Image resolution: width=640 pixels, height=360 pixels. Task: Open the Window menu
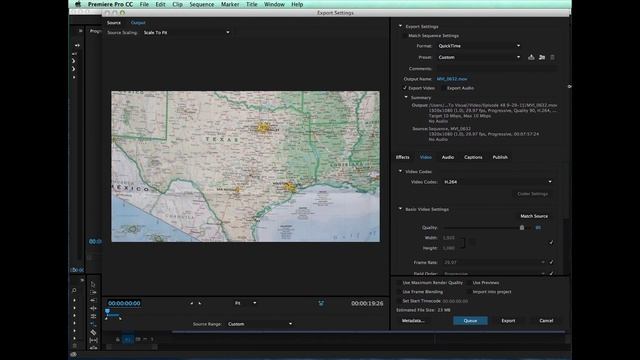pyautogui.click(x=274, y=4)
